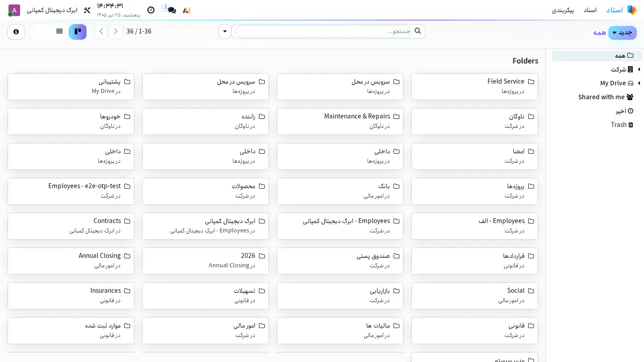The height and width of the screenshot is (362, 644).
Task: Open the امور مالی folder card
Action: click(205, 331)
